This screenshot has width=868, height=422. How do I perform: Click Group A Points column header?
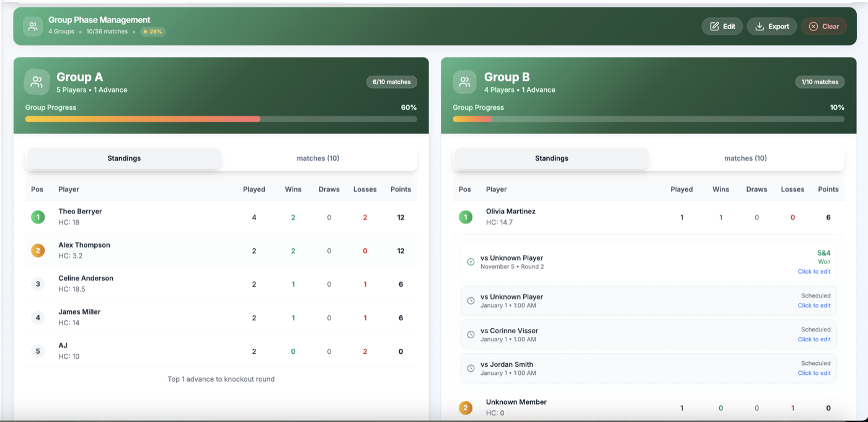pos(401,189)
